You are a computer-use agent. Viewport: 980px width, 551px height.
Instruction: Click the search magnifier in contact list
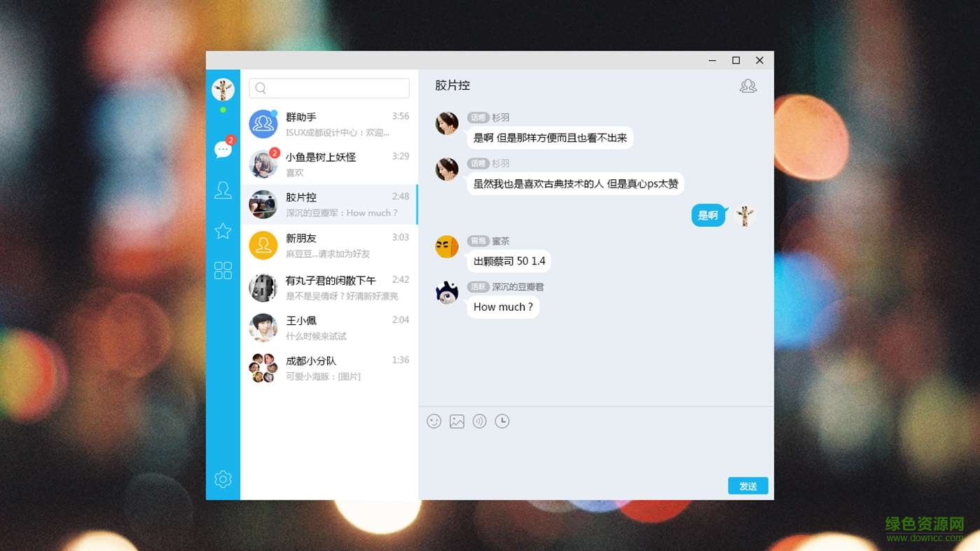pos(260,88)
